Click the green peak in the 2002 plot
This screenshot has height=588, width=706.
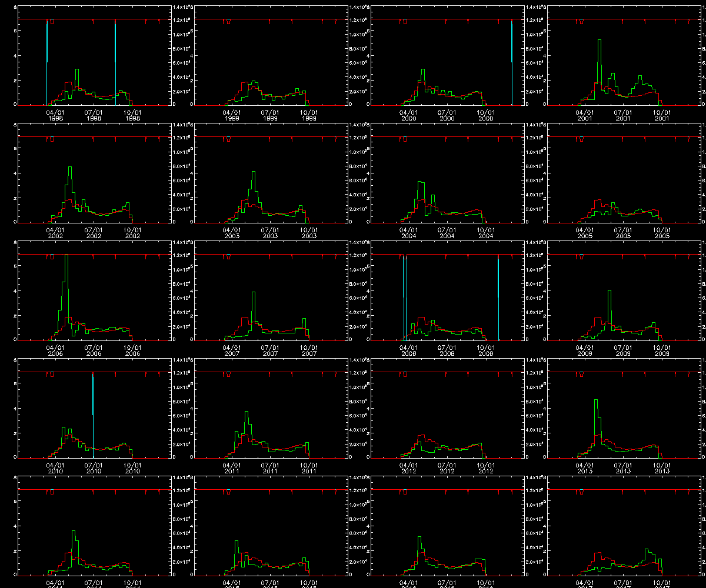pyautogui.click(x=70, y=168)
